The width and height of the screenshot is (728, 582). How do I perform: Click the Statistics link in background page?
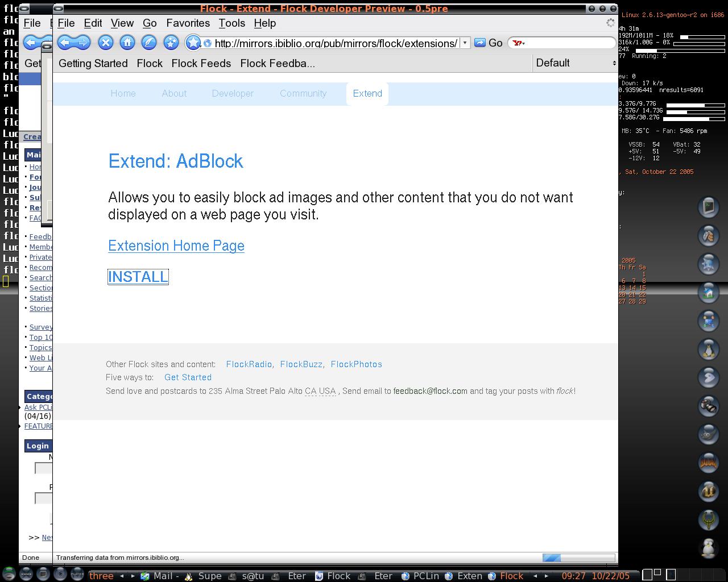pos(41,298)
